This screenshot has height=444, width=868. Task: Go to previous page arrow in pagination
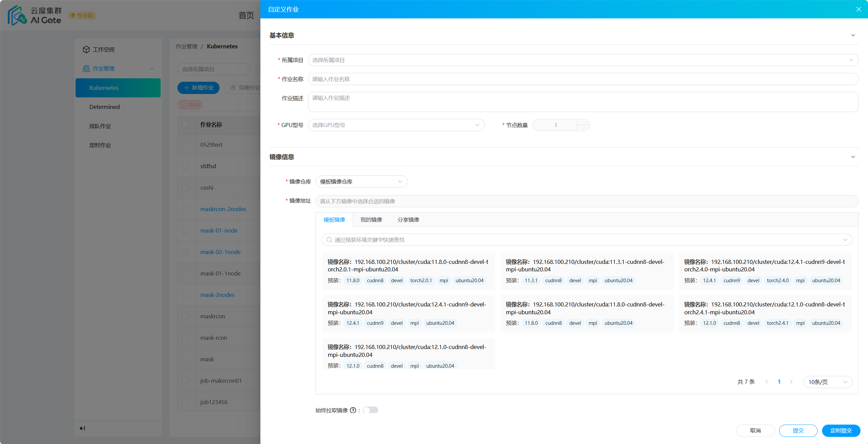tap(767, 382)
